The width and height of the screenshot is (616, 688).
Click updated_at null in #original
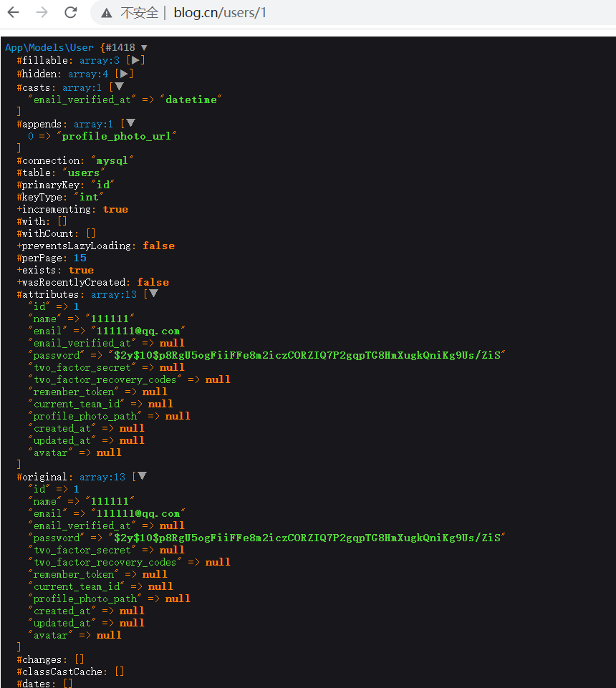point(132,623)
